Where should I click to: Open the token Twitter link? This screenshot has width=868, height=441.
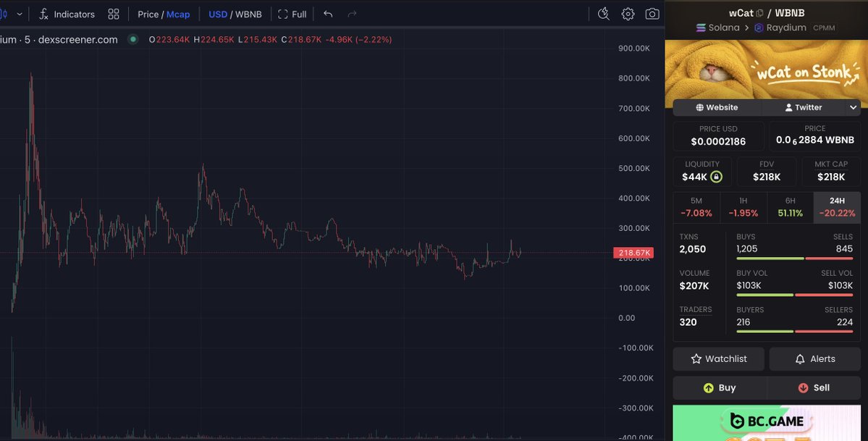[x=804, y=107]
